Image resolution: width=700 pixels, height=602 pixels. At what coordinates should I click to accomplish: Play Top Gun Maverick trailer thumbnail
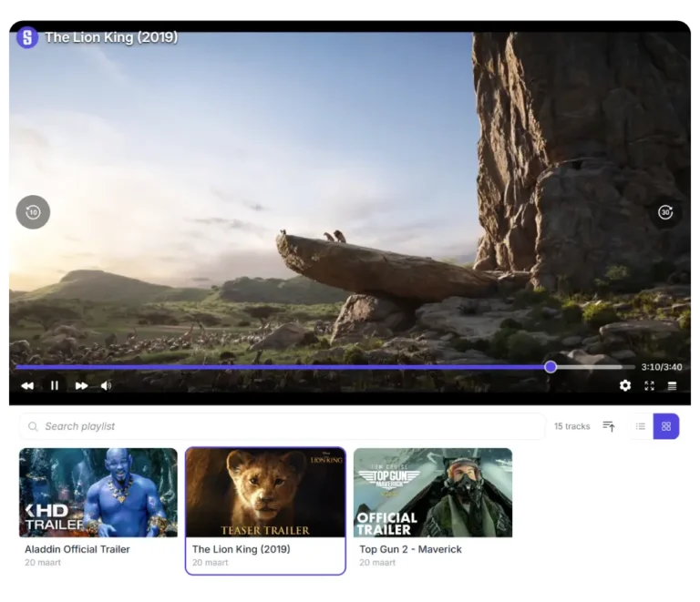click(x=433, y=493)
